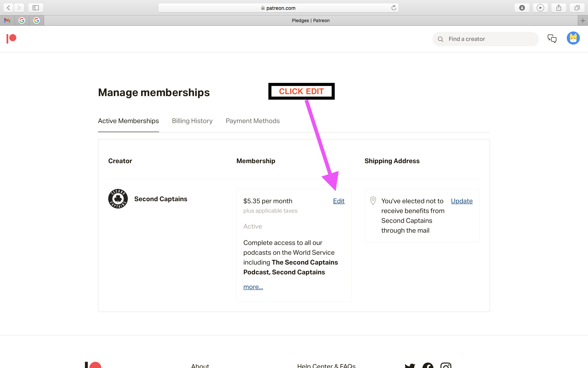Image resolution: width=588 pixels, height=368 pixels.
Task: Click Edit link for membership
Action: click(x=339, y=201)
